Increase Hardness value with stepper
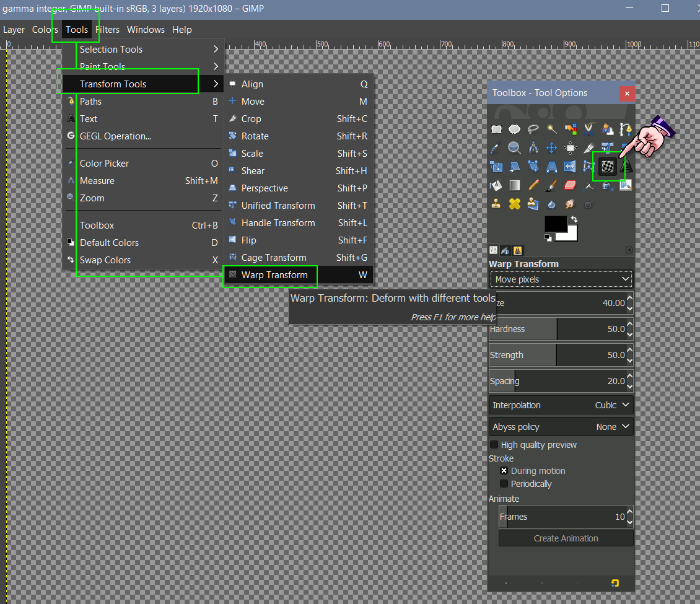The image size is (700, 604). pos(629,324)
